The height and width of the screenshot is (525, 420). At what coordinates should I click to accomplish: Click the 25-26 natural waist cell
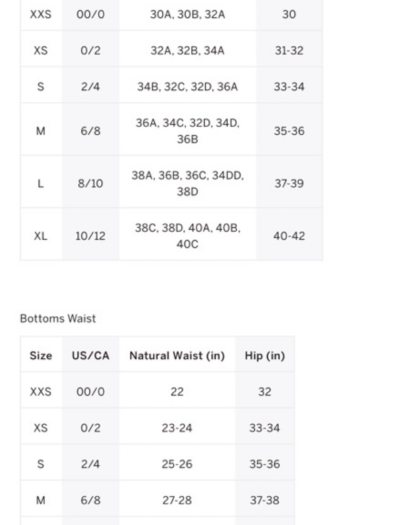click(x=177, y=464)
